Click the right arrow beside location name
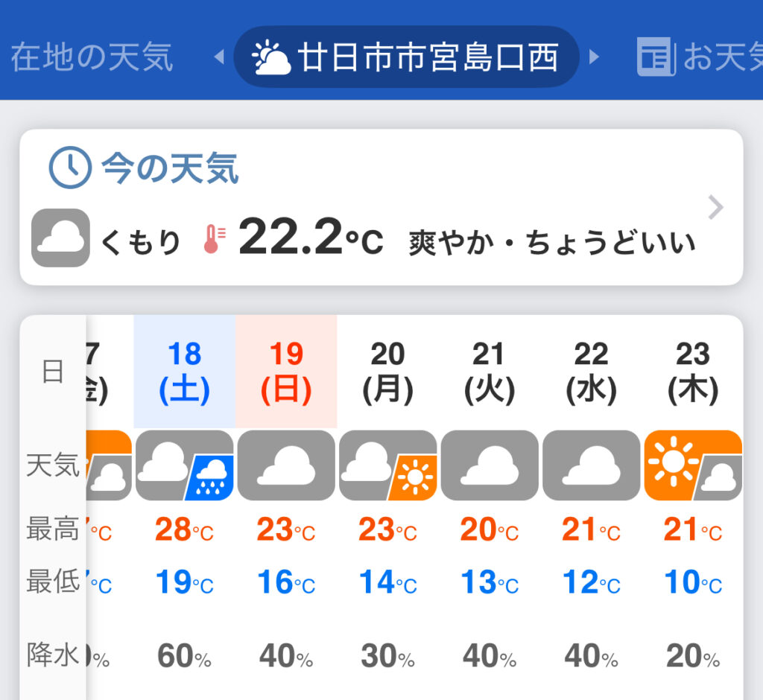 click(x=594, y=57)
